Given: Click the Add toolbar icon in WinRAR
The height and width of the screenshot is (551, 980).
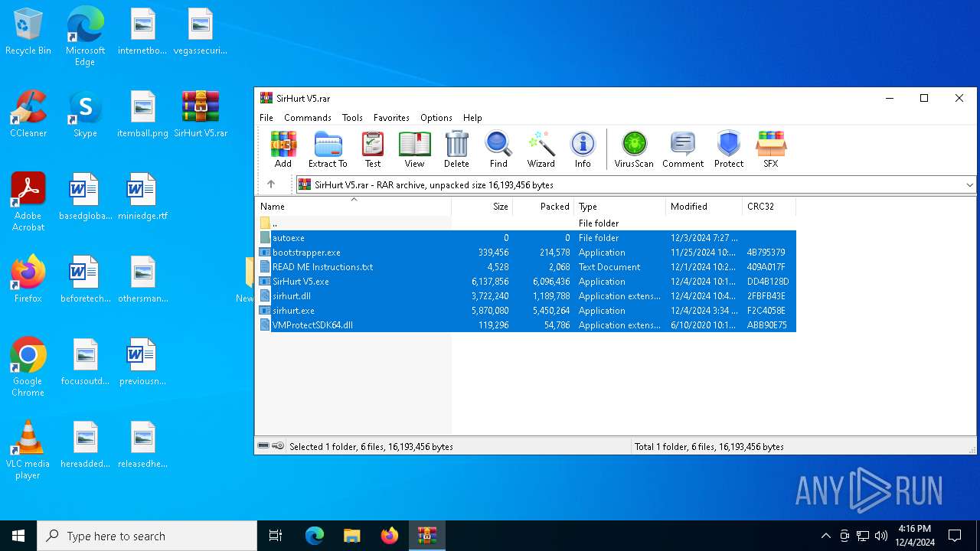Looking at the screenshot, I should tap(283, 149).
